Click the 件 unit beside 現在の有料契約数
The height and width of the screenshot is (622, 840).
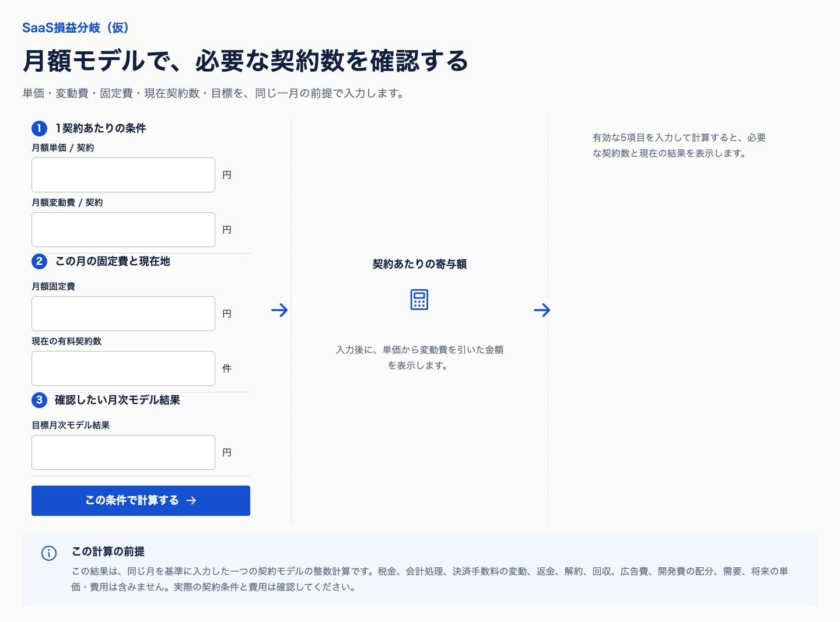click(227, 368)
